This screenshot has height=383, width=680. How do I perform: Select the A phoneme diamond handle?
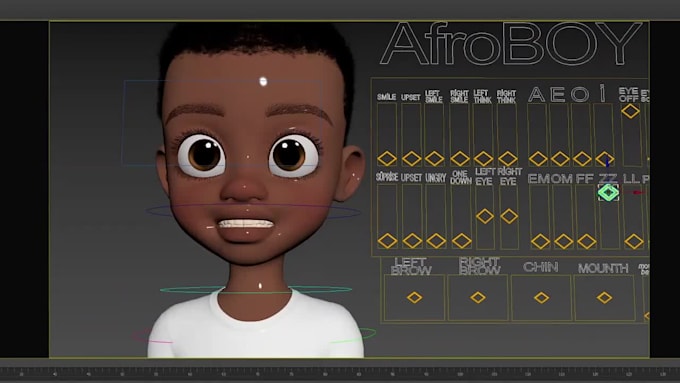(538, 159)
